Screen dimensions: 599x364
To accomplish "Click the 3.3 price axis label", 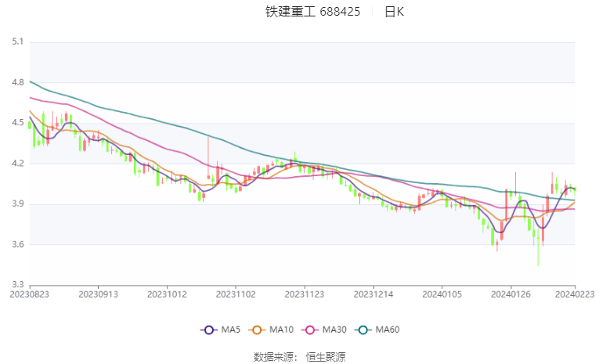I will [17, 285].
